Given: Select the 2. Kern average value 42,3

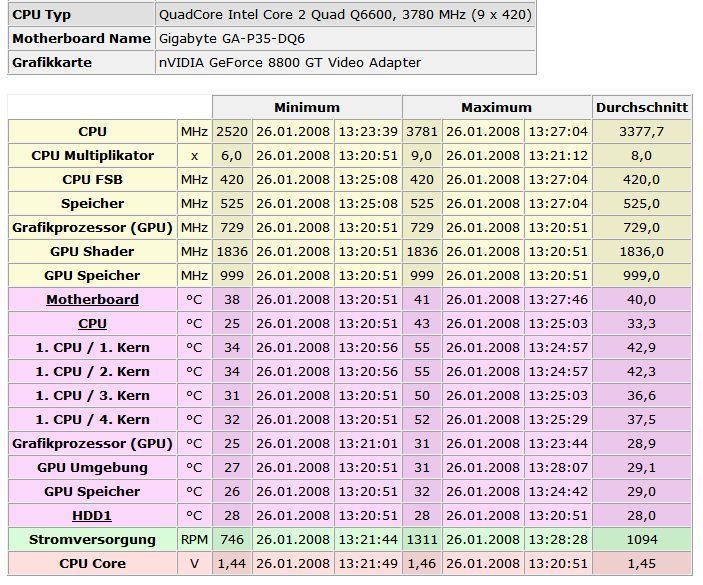Looking at the screenshot, I should [x=642, y=372].
